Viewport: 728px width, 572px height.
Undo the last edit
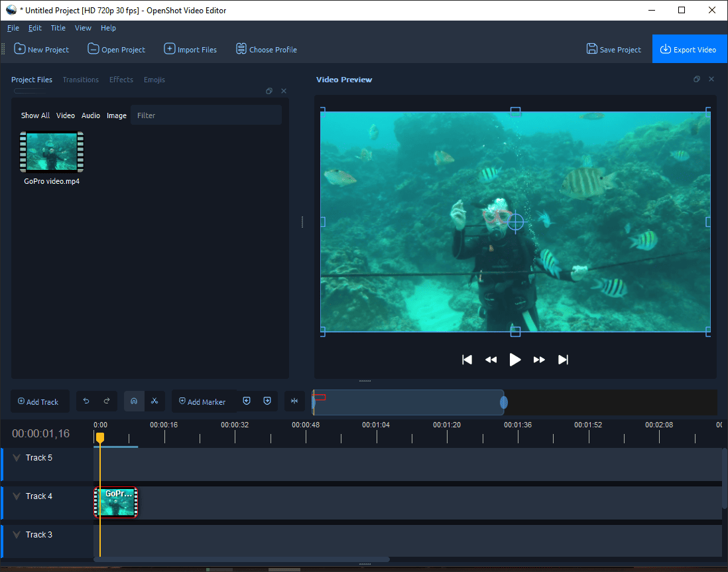pyautogui.click(x=86, y=401)
